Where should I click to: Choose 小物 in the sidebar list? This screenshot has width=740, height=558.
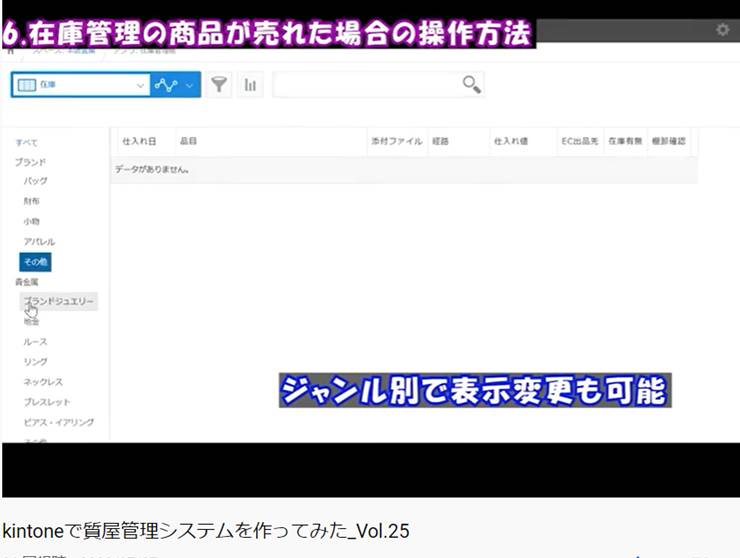[32, 221]
